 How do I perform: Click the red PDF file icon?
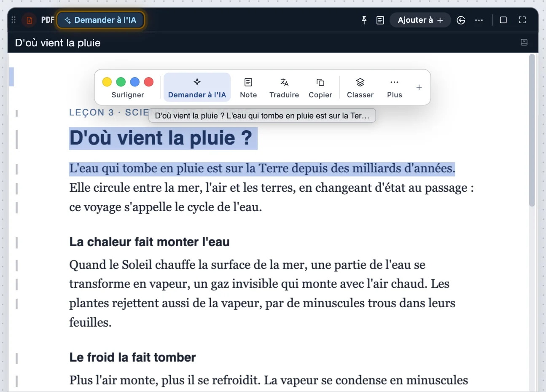tap(29, 20)
